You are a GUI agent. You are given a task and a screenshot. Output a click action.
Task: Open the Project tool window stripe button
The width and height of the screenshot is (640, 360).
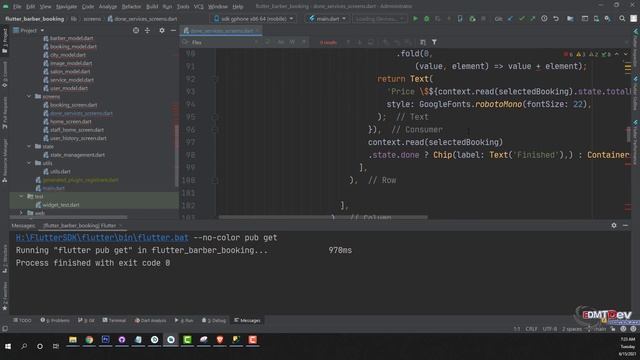(x=4, y=40)
